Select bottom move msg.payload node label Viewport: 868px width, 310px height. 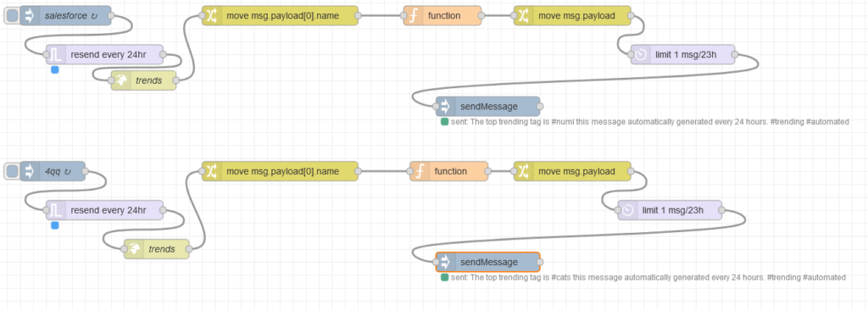[576, 172]
